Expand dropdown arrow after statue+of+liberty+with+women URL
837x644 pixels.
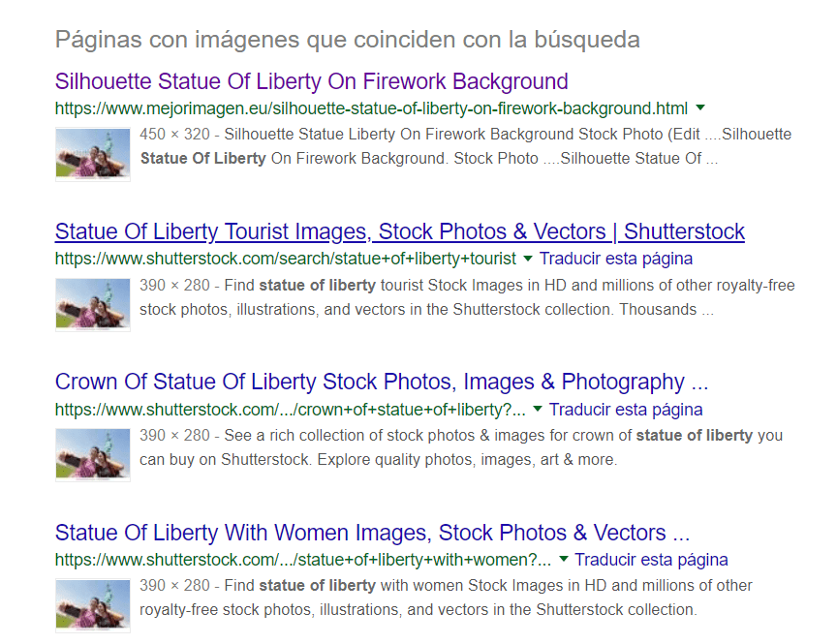click(563, 560)
